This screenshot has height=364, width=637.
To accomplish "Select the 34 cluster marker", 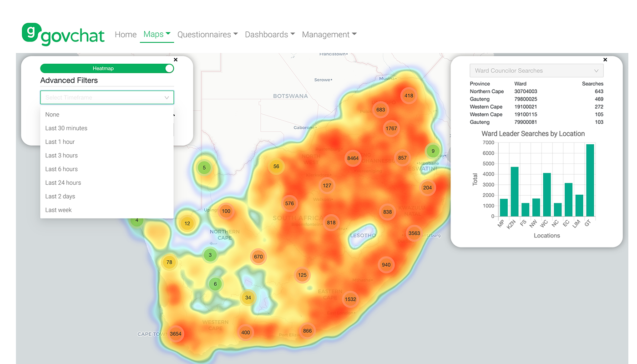I will pos(248,298).
